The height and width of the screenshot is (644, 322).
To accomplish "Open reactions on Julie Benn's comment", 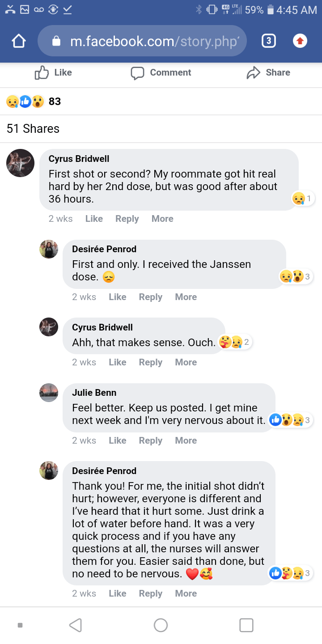I will tap(290, 420).
